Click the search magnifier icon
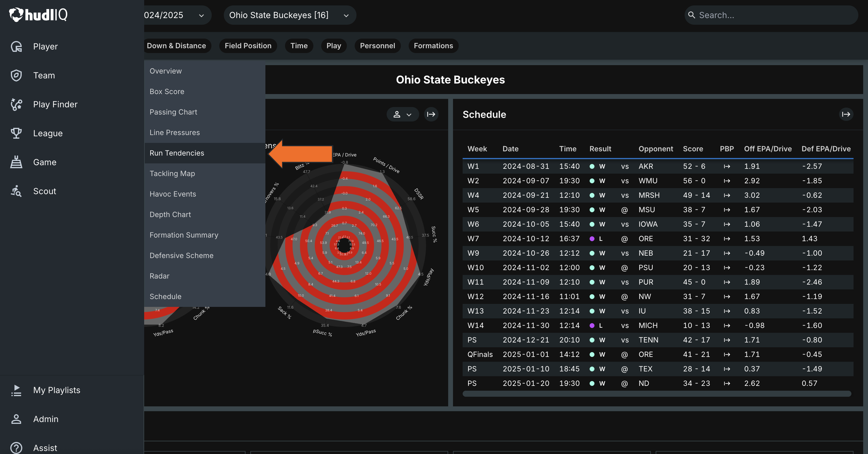This screenshot has height=454, width=868. [692, 15]
